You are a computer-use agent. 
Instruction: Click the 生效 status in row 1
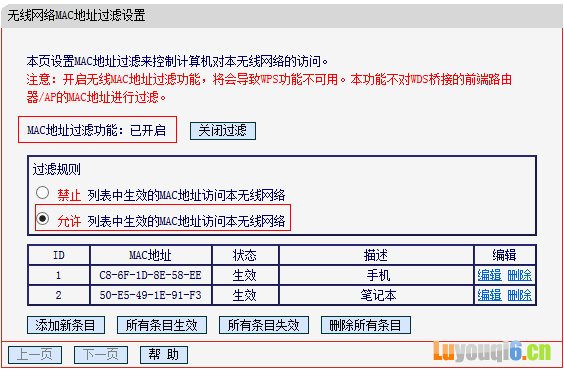(245, 275)
